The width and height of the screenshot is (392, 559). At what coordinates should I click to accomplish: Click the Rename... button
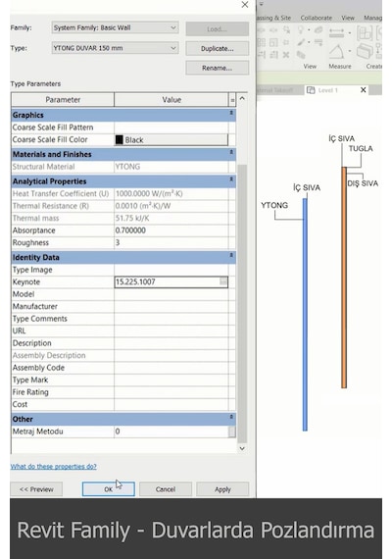217,68
